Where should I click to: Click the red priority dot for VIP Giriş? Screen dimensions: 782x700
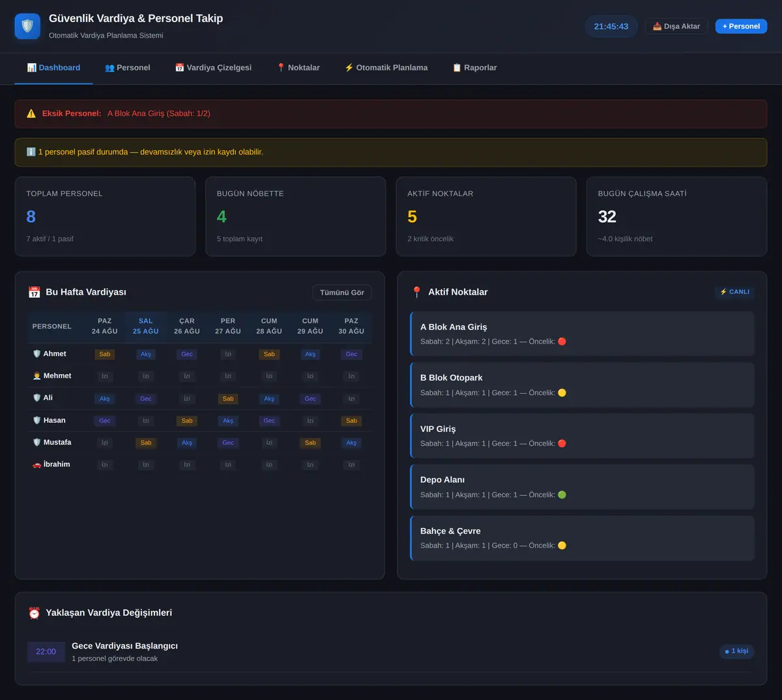click(x=562, y=444)
